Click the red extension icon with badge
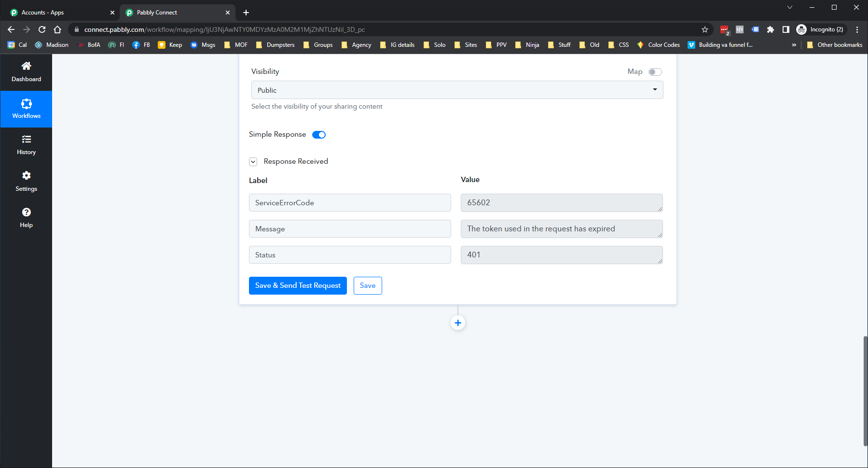Viewport: 868px width, 468px height. point(724,30)
